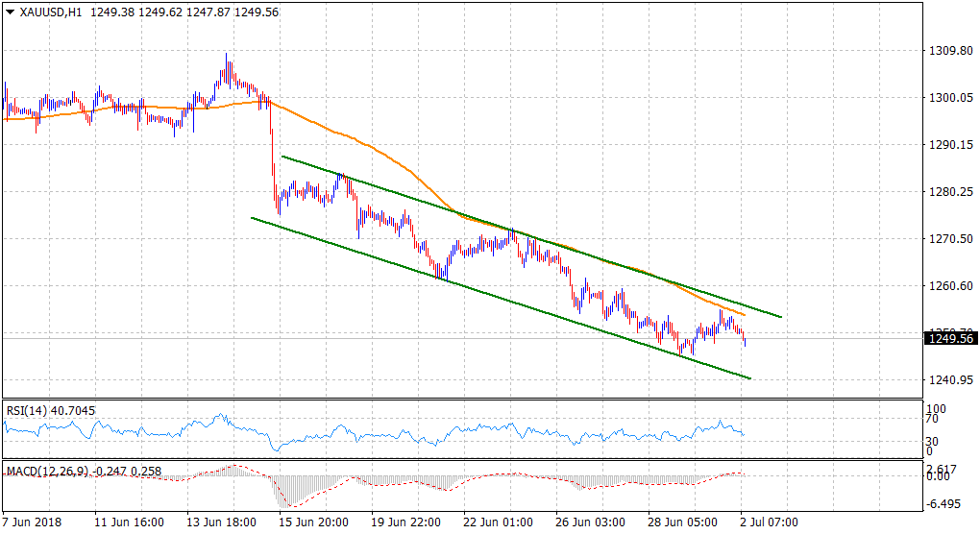Click the MACD -6.495 axis label
980x534 pixels.
point(941,503)
